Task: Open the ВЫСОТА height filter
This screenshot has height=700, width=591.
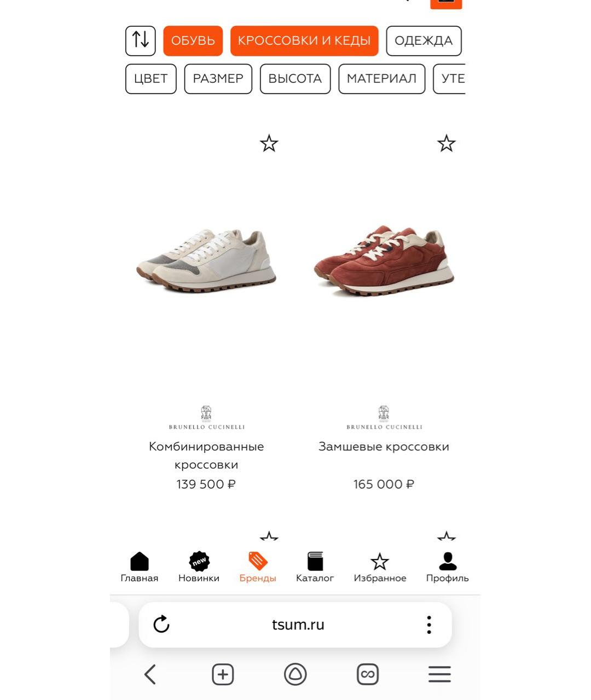Action: point(295,79)
